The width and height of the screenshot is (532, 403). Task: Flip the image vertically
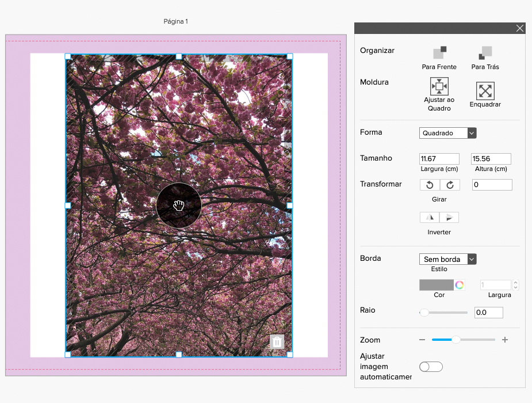pyautogui.click(x=449, y=217)
